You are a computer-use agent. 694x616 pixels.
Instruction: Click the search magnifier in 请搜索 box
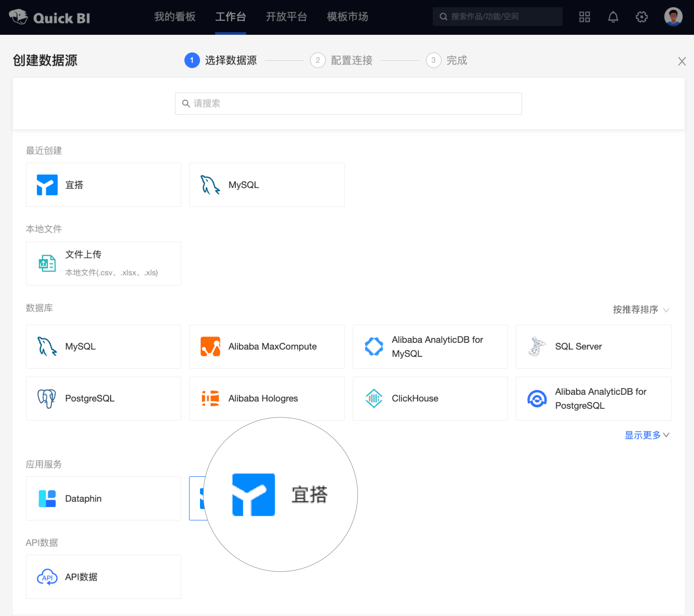click(186, 104)
